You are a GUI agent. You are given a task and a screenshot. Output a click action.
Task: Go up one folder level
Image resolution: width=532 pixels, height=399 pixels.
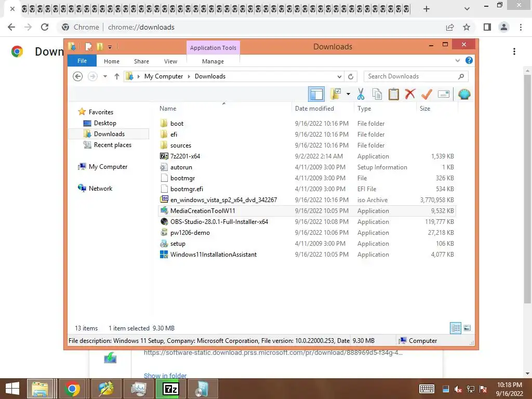[x=117, y=76]
